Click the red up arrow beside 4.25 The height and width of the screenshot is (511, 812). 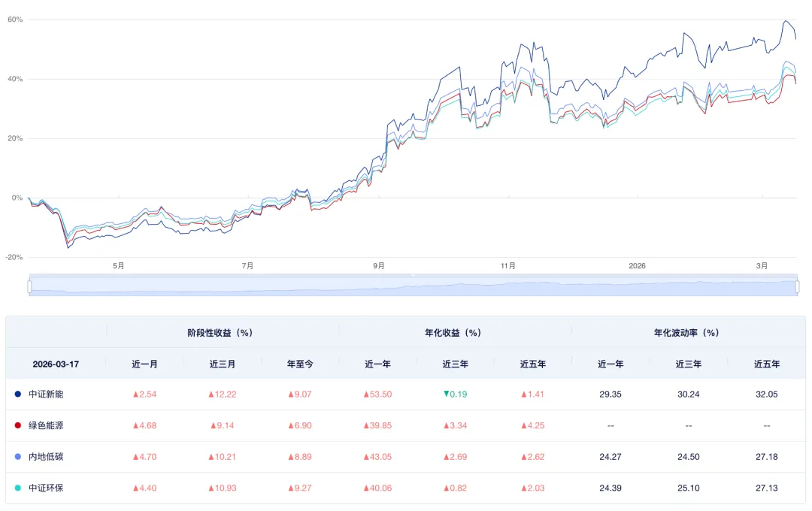(523, 425)
